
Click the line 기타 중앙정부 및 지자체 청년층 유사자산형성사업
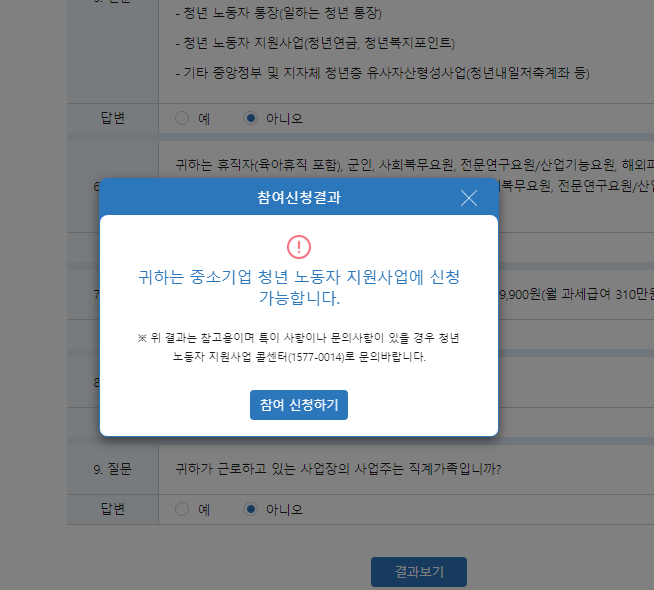(x=382, y=73)
